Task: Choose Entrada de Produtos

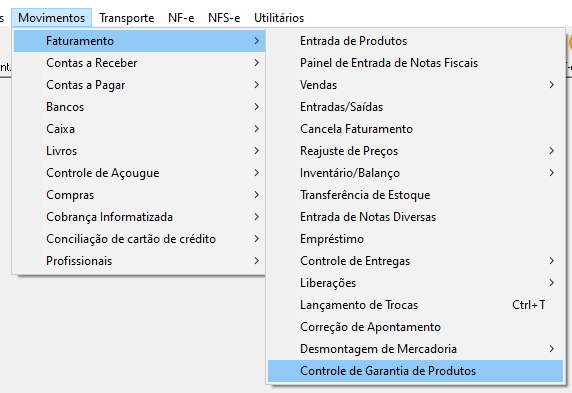Action: click(416, 41)
